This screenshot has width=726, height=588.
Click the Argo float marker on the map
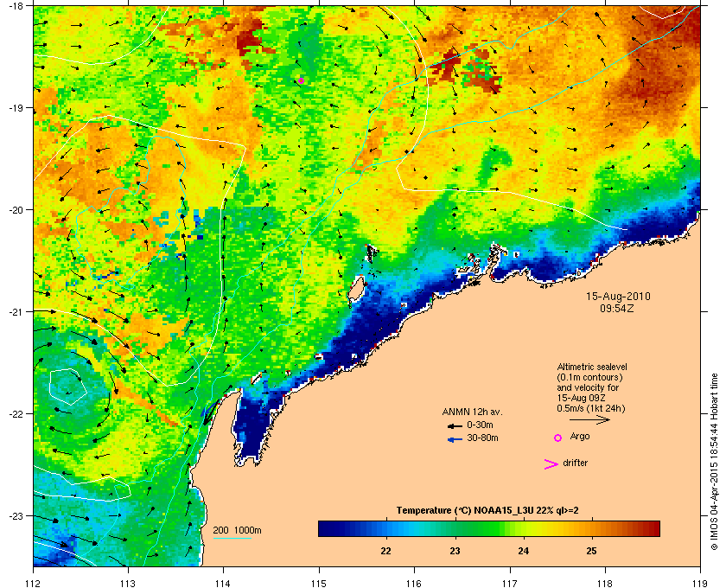(x=301, y=80)
